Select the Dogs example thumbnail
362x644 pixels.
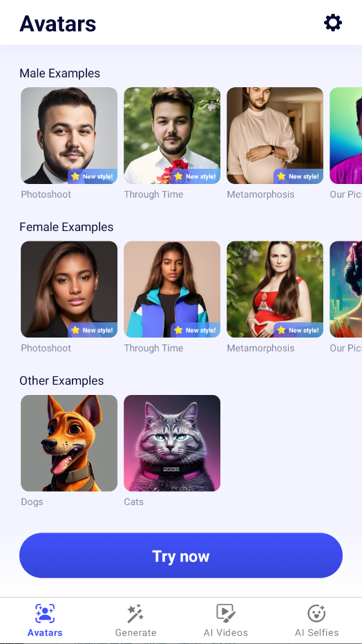(x=69, y=443)
